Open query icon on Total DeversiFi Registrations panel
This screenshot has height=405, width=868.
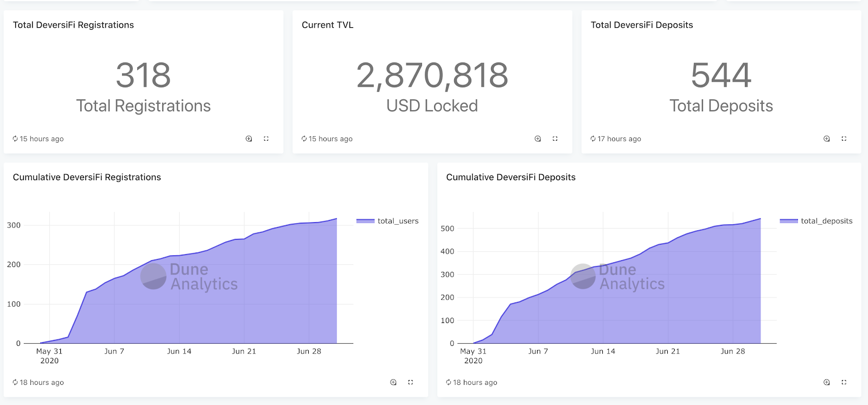click(x=248, y=139)
